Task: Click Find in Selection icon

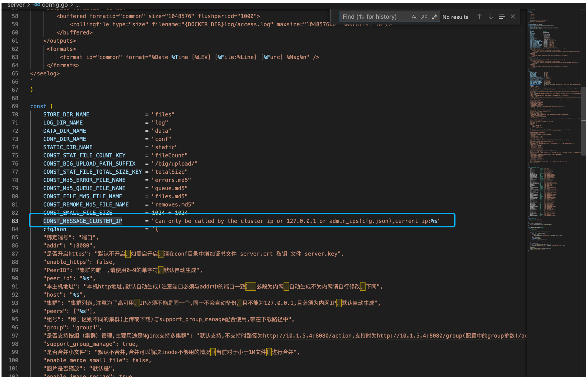Action: (x=502, y=17)
